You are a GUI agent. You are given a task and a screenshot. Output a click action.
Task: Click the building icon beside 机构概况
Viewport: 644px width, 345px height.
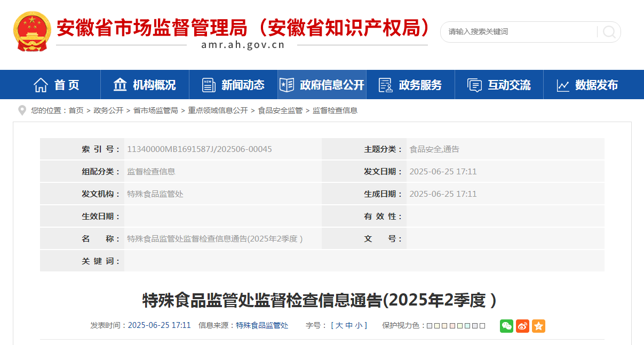120,85
